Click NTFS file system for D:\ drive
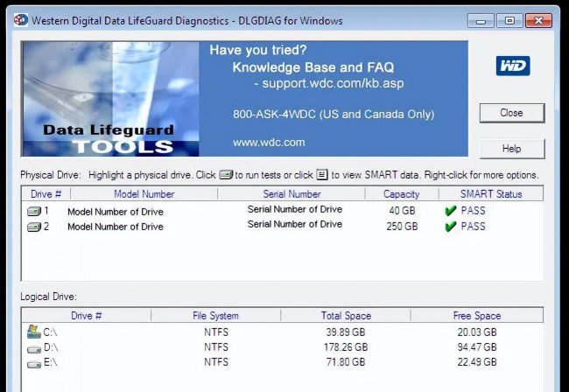 click(x=216, y=347)
